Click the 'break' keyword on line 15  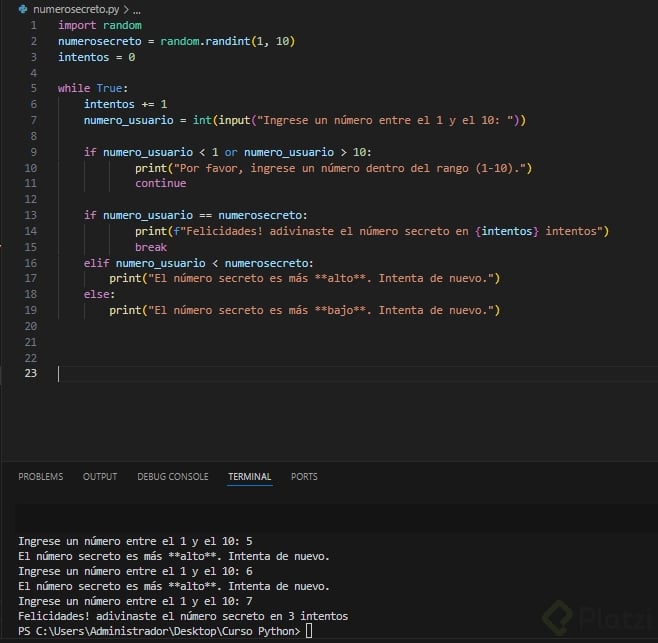[151, 247]
